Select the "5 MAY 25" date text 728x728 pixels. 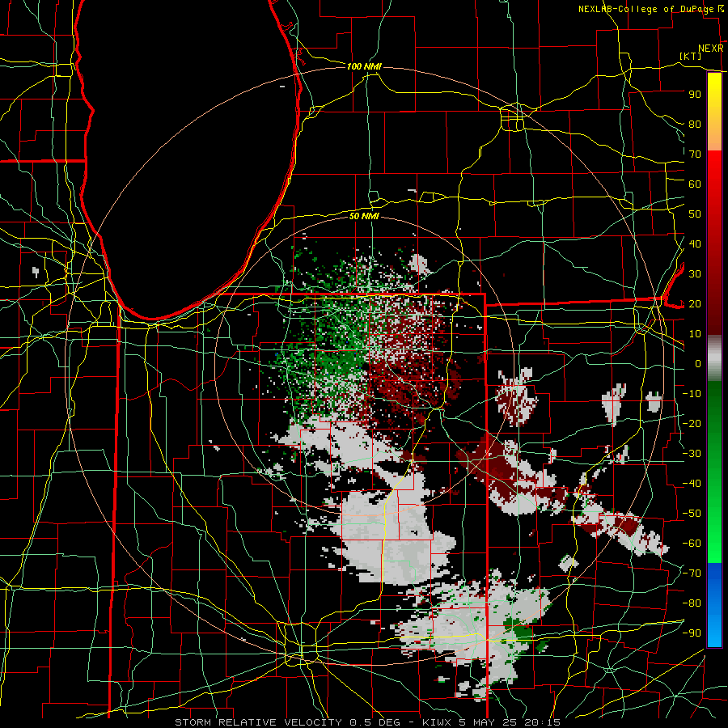point(488,722)
